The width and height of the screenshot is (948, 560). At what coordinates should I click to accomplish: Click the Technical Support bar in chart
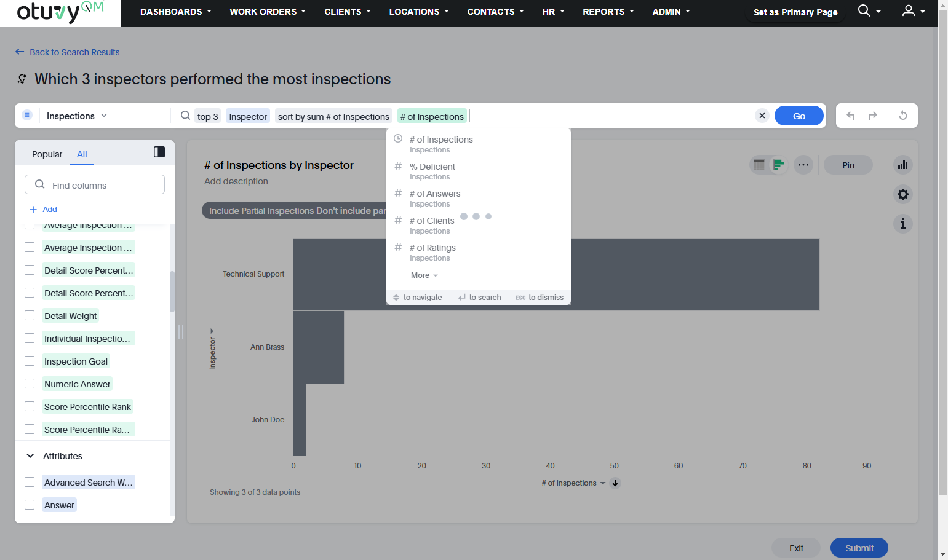click(556, 274)
